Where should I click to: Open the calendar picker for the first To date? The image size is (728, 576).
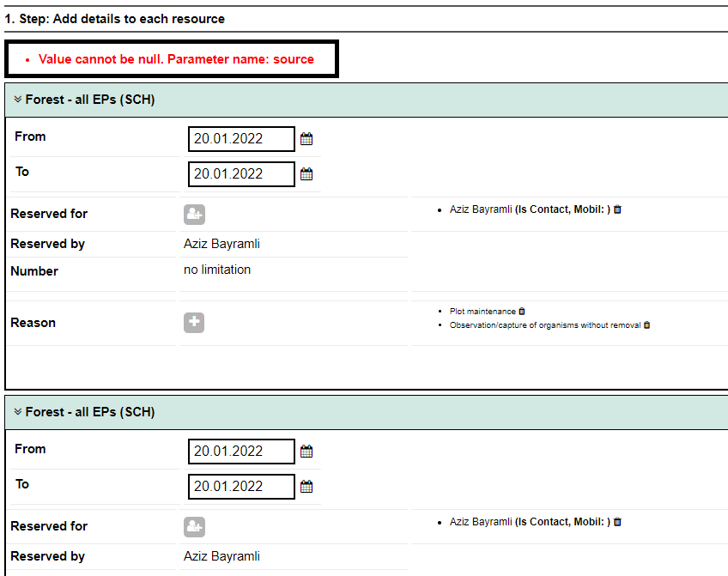[x=306, y=173]
